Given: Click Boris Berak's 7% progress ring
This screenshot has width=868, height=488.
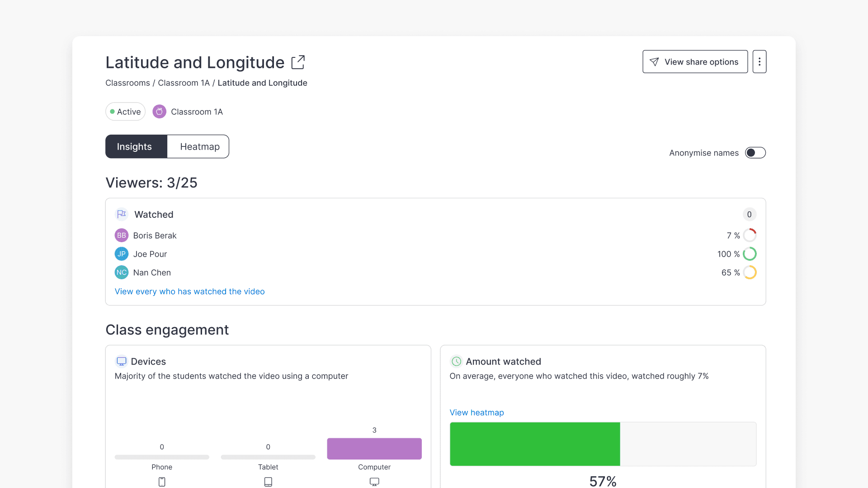Looking at the screenshot, I should point(750,235).
